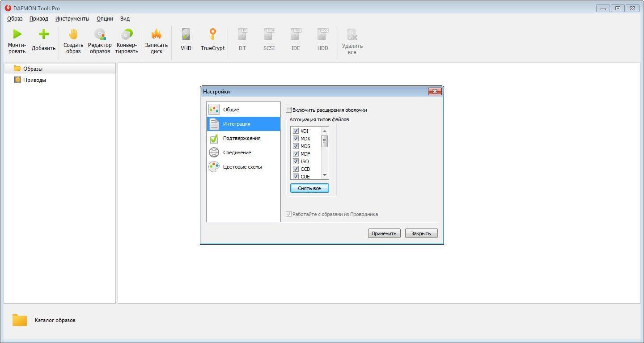Open the Каталог образов folder icon

tap(19, 320)
